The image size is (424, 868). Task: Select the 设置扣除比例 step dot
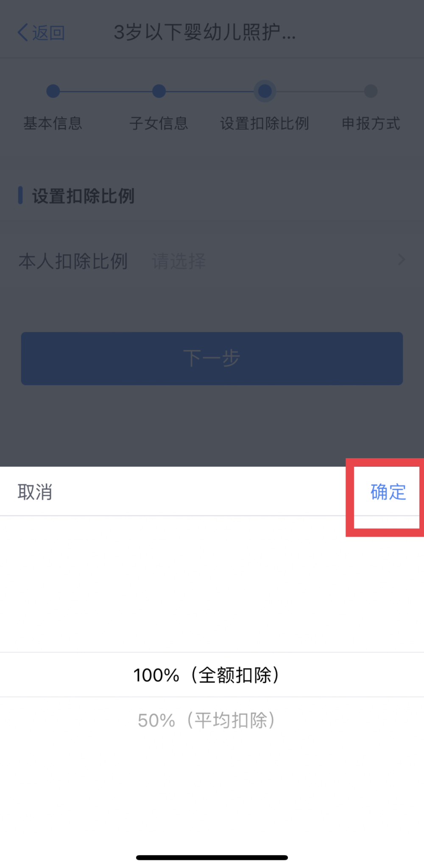tap(265, 91)
